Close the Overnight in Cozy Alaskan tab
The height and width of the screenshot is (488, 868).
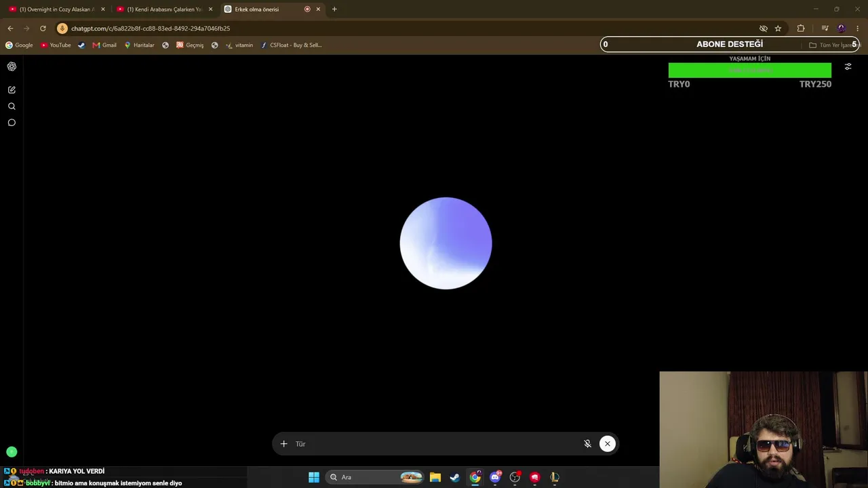(x=103, y=9)
